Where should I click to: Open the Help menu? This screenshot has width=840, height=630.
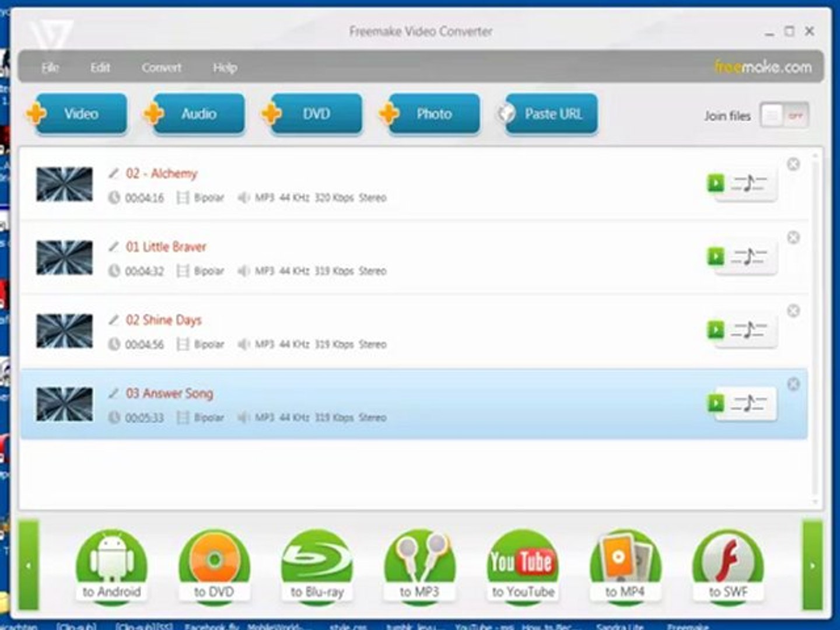click(225, 68)
